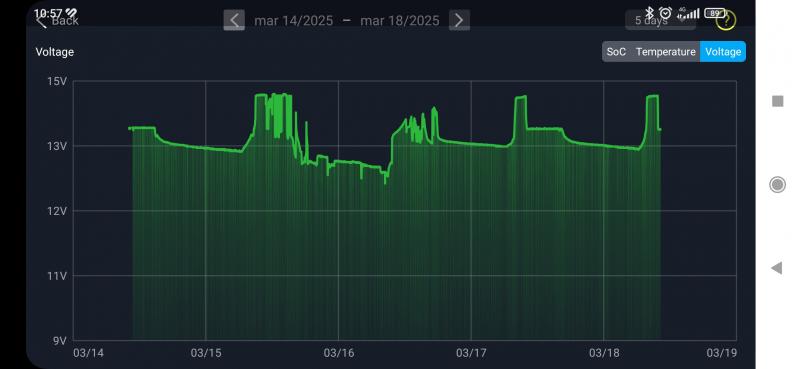
Task: Tap the 12V axis label
Action: (58, 211)
